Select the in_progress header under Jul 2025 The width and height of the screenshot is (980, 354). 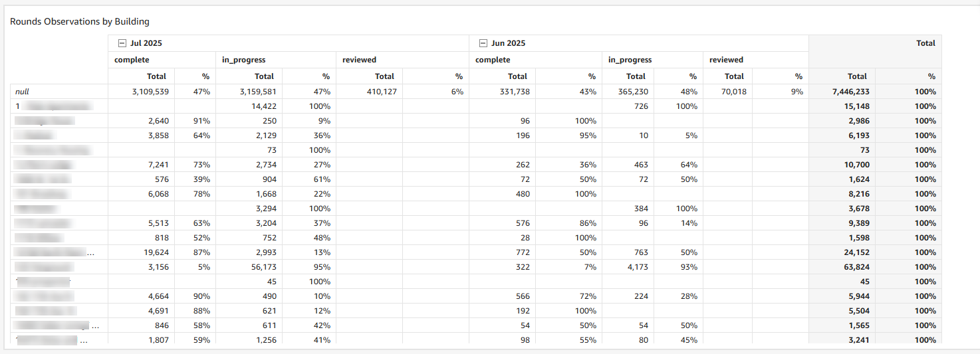pos(243,60)
